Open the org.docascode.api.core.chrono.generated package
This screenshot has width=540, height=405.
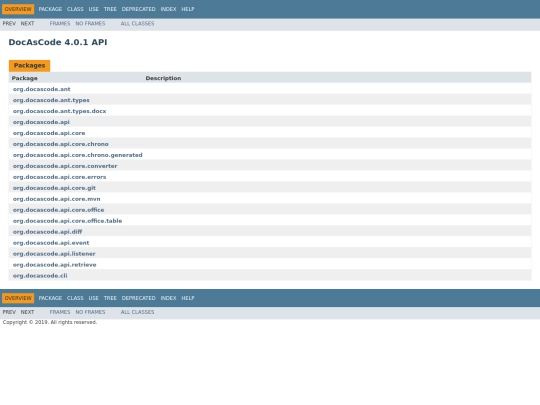(x=77, y=155)
